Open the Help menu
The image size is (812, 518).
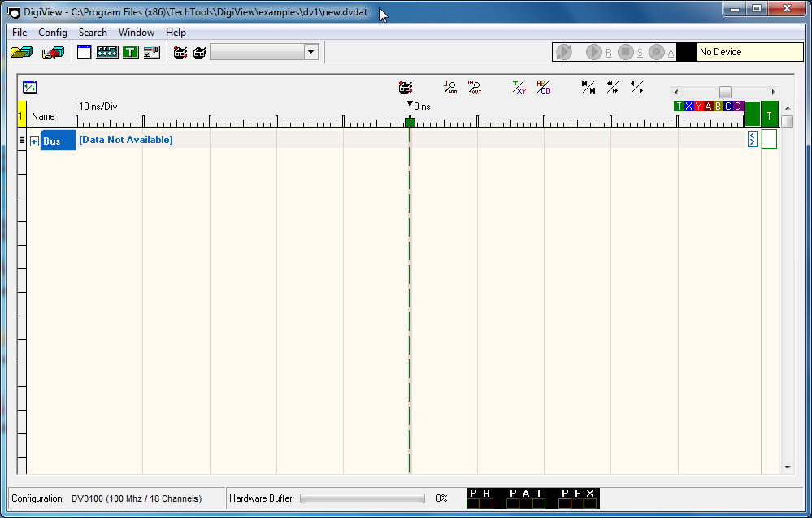click(176, 32)
